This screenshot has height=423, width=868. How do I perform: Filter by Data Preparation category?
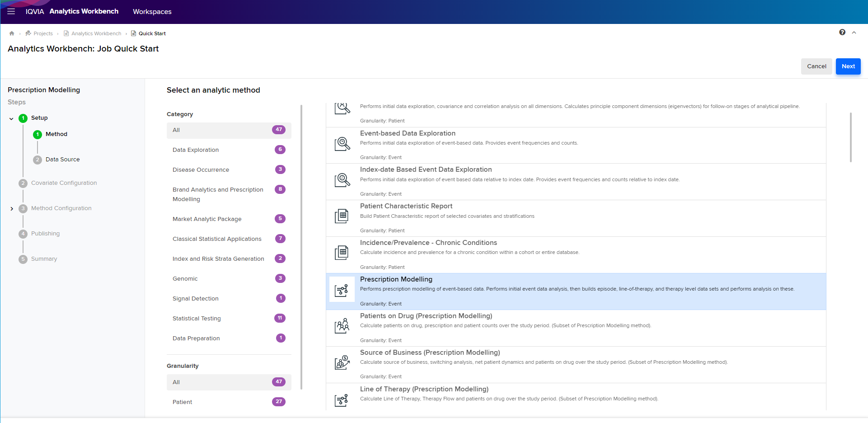(x=229, y=338)
